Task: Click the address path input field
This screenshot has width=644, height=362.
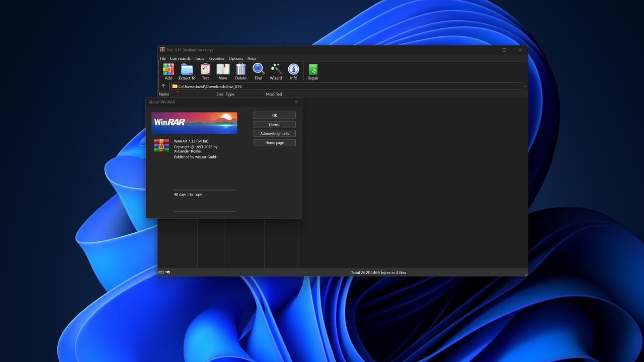Action: click(347, 86)
